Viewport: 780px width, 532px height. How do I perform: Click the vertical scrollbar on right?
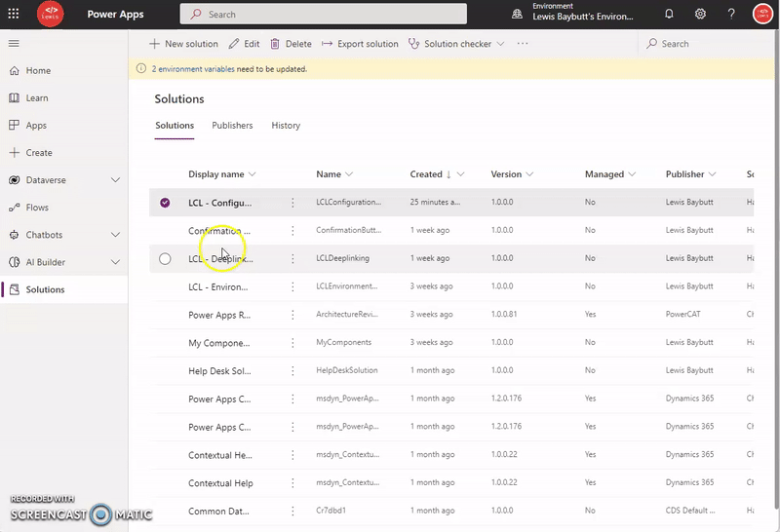777,269
